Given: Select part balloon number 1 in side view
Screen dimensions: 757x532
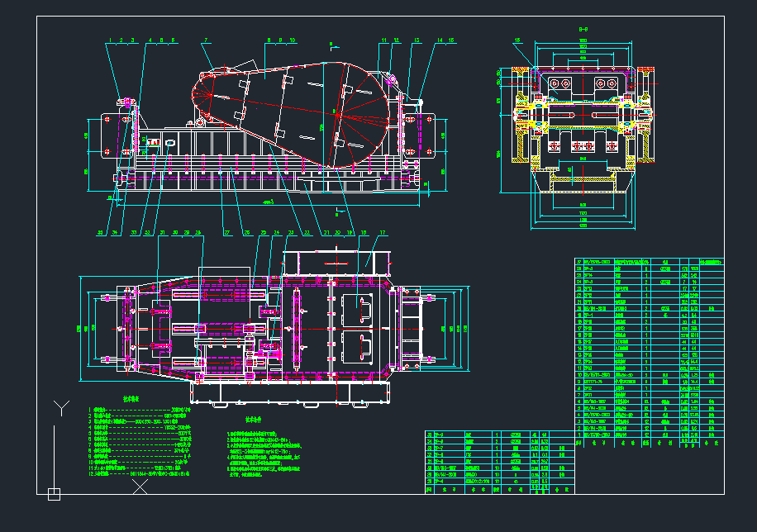Looking at the screenshot, I should coord(108,40).
